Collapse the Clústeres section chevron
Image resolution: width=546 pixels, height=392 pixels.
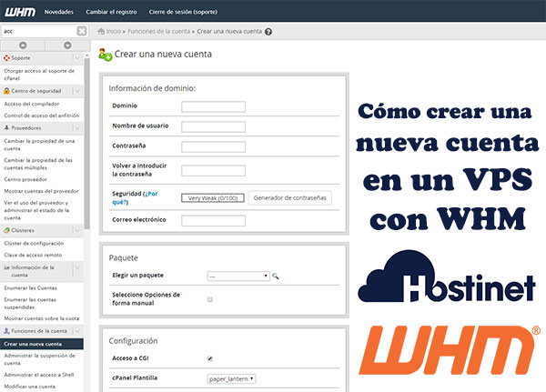(77, 230)
